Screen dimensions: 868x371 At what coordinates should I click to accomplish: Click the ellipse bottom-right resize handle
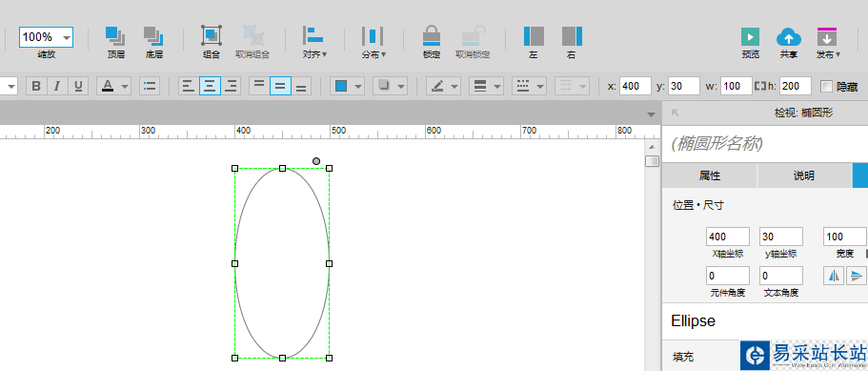(x=330, y=359)
